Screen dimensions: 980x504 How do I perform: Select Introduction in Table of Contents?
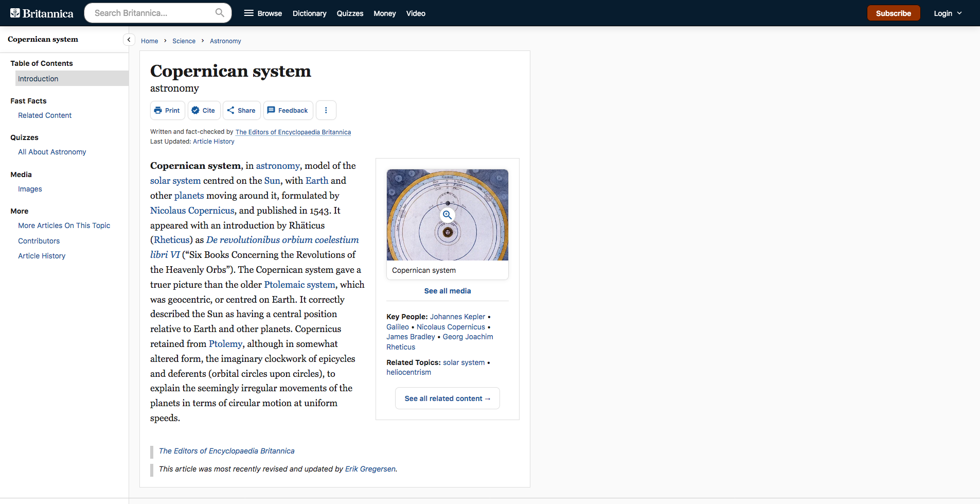click(38, 79)
